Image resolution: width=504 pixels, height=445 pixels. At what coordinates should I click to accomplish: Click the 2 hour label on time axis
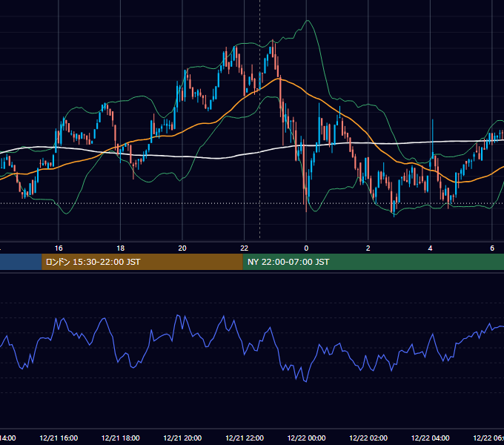[368, 248]
